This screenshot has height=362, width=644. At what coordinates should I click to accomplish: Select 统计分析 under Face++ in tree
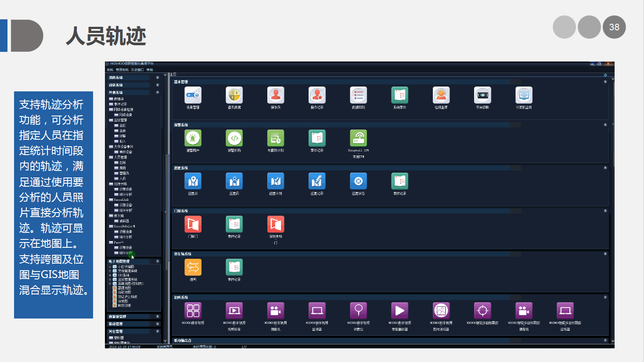tap(126, 253)
